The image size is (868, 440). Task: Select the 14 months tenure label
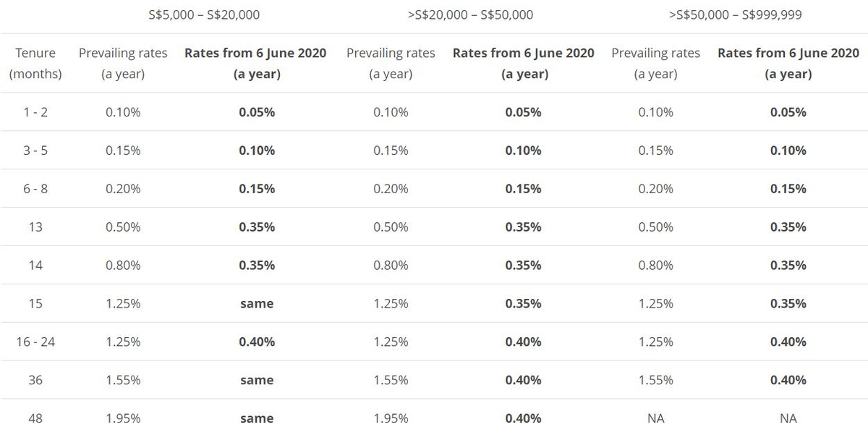pyautogui.click(x=35, y=266)
